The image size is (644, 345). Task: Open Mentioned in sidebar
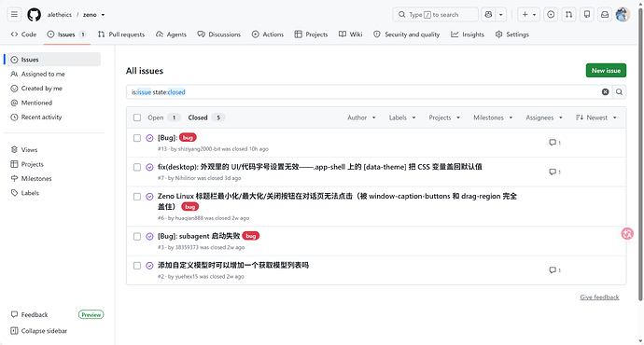pos(54,103)
